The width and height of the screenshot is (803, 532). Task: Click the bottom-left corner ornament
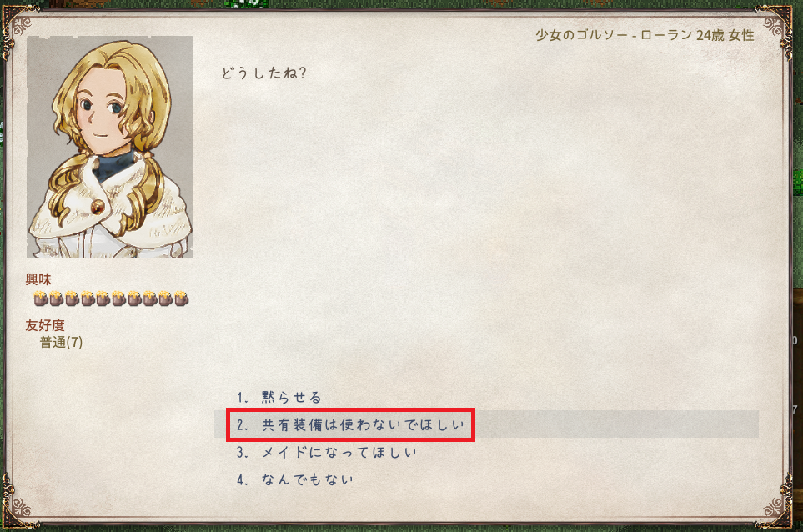[18, 504]
